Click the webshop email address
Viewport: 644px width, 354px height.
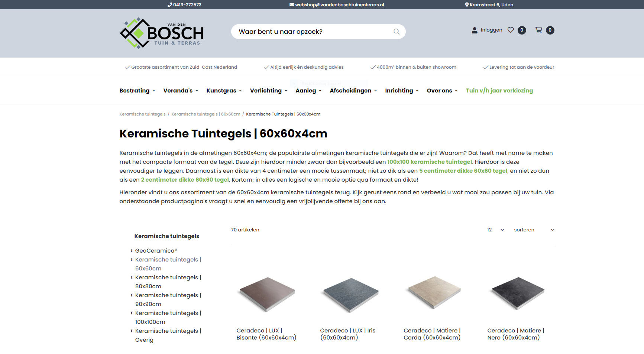tap(337, 5)
